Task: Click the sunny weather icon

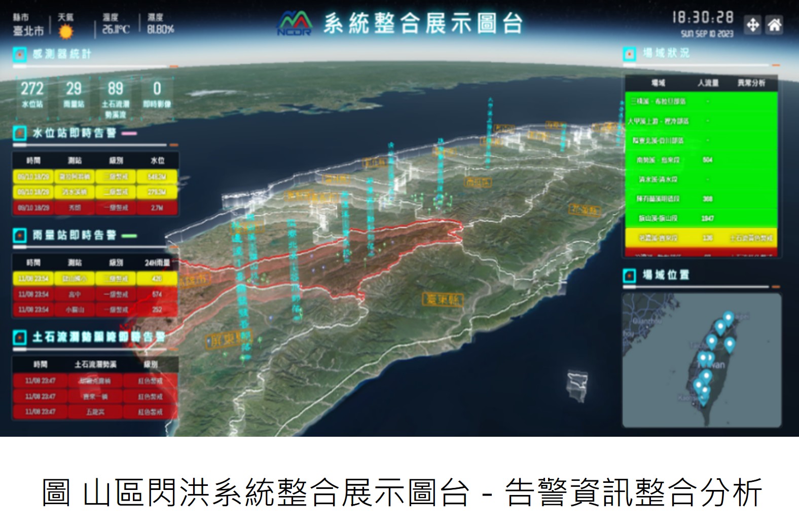Action: pos(65,32)
